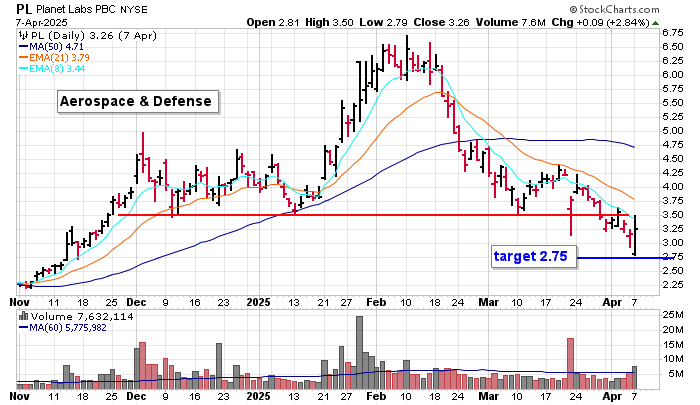The height and width of the screenshot is (405, 700).
Task: Click the Feb label under the price chart
Action: 376,302
